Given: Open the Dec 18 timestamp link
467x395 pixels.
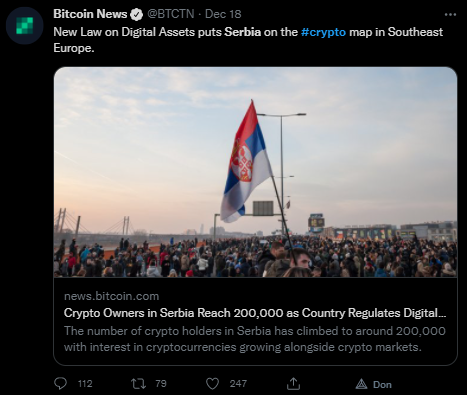Looking at the screenshot, I should click(x=223, y=14).
